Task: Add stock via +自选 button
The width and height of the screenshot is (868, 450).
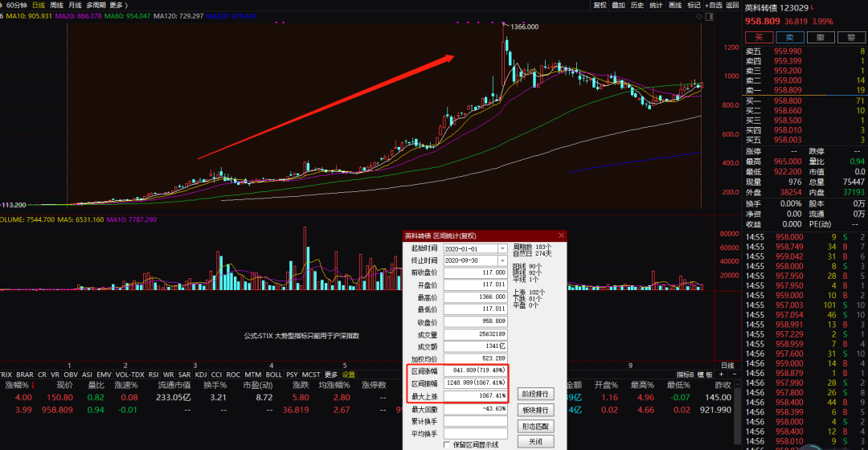Action: [714, 5]
